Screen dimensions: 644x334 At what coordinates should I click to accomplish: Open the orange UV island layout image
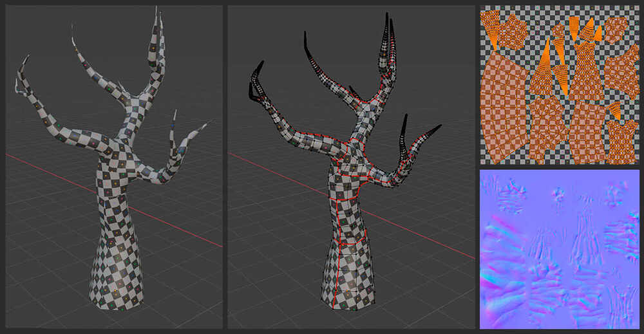pyautogui.click(x=560, y=85)
